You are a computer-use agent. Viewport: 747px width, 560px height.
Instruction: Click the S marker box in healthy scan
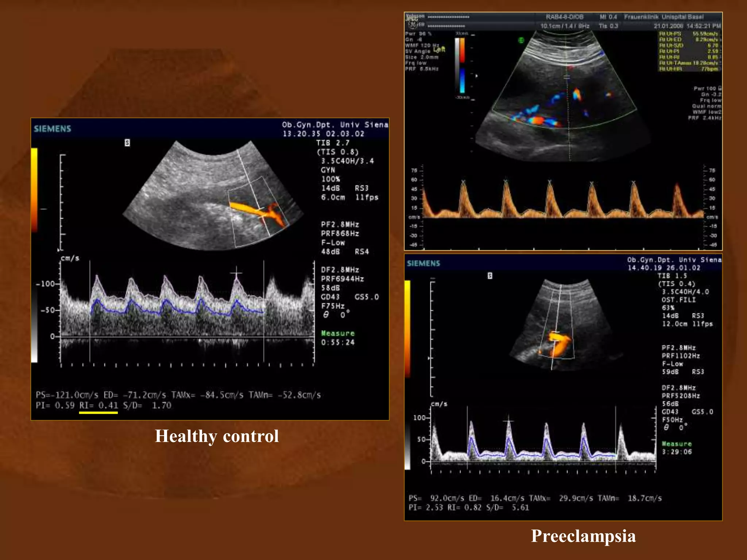(127, 143)
